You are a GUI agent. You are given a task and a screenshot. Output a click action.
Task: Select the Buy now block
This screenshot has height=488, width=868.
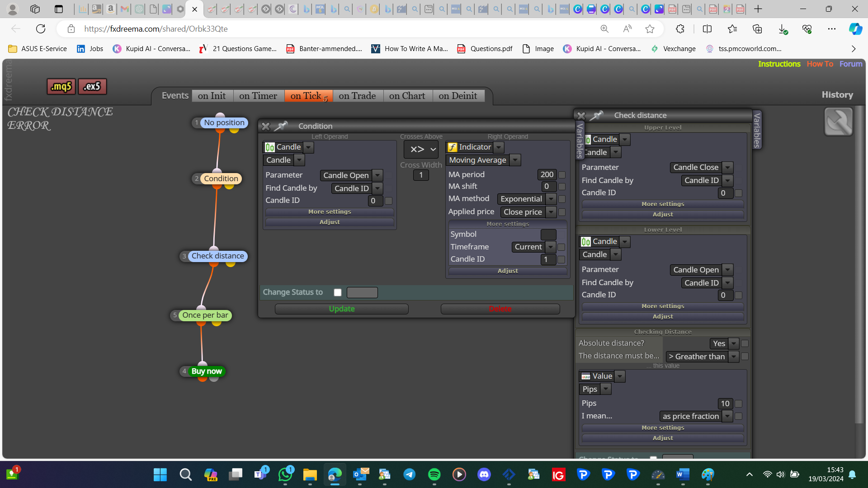click(207, 371)
